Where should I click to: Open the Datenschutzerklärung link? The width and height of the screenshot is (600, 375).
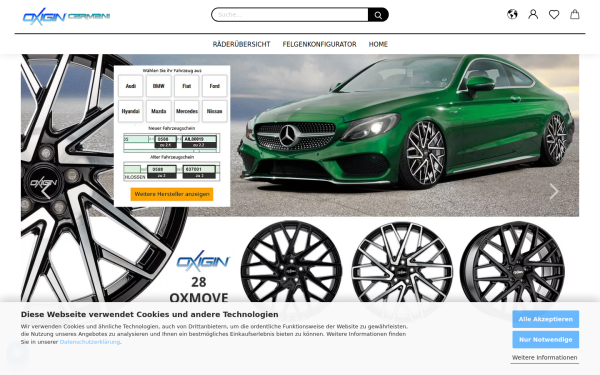point(90,342)
